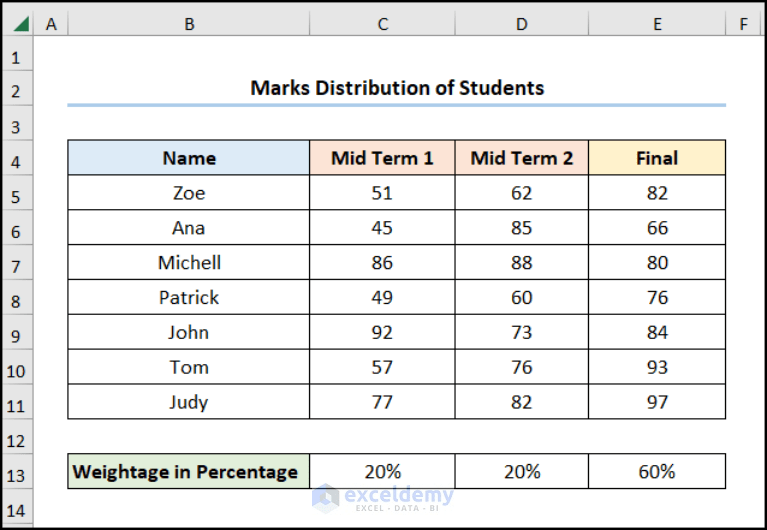The image size is (767, 530).
Task: Select the cell containing 'Judy'
Action: pos(189,402)
